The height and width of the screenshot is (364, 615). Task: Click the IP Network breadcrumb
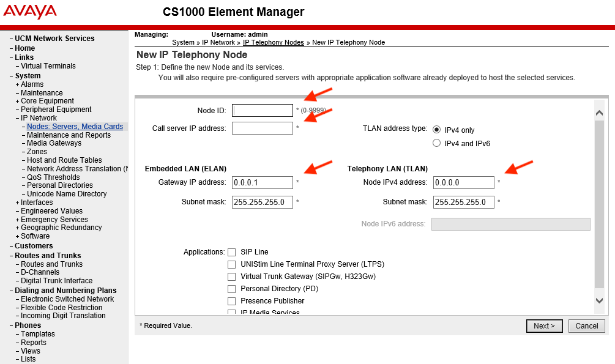[x=218, y=42]
